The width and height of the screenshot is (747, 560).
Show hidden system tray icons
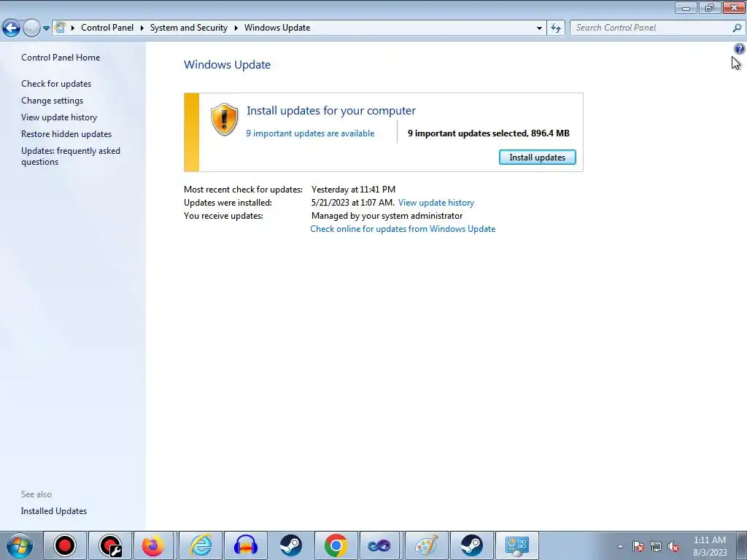coord(620,546)
